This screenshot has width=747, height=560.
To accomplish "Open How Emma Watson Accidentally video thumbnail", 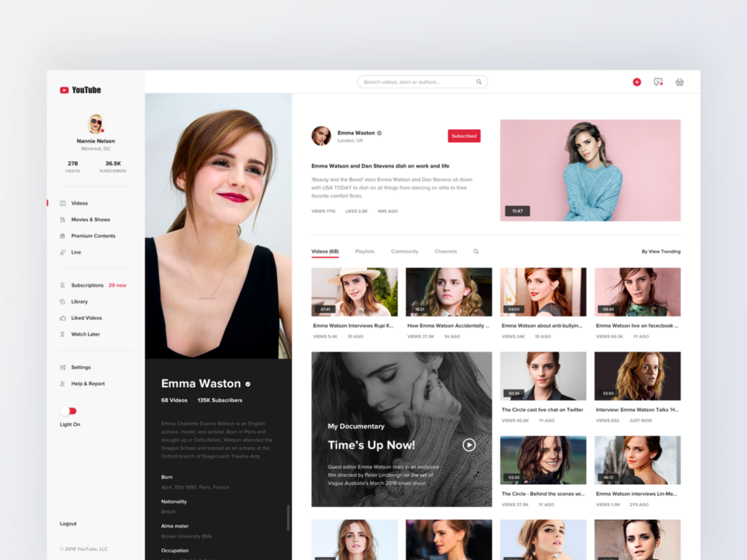I will 449,292.
